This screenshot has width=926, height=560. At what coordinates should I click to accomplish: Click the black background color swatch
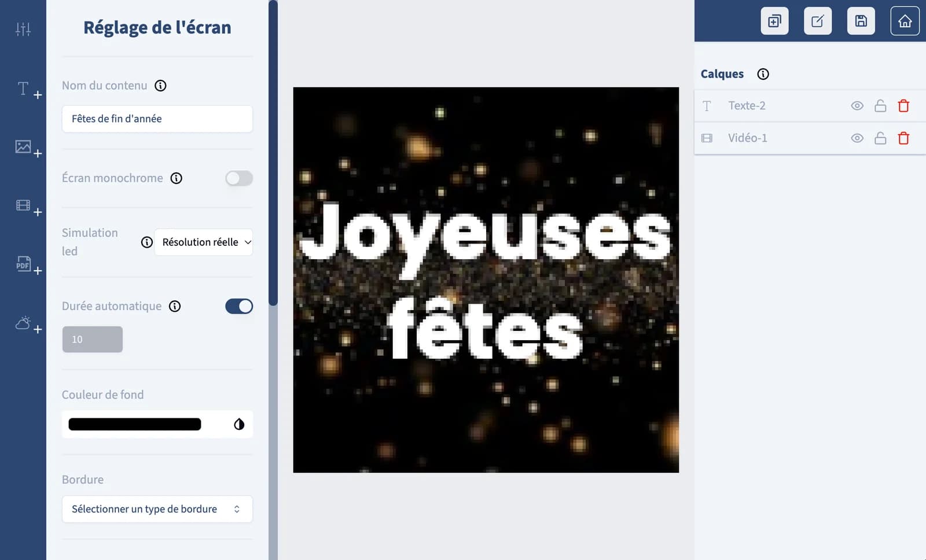pos(135,425)
